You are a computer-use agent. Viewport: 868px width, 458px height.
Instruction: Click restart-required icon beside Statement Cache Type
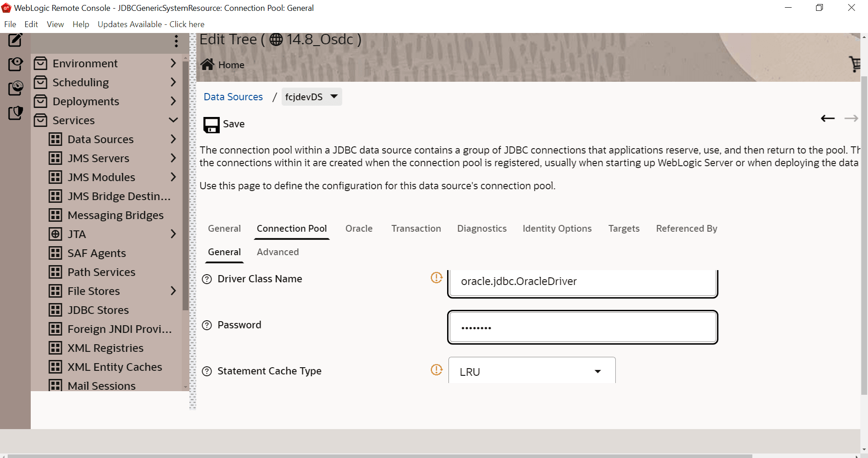[436, 370]
